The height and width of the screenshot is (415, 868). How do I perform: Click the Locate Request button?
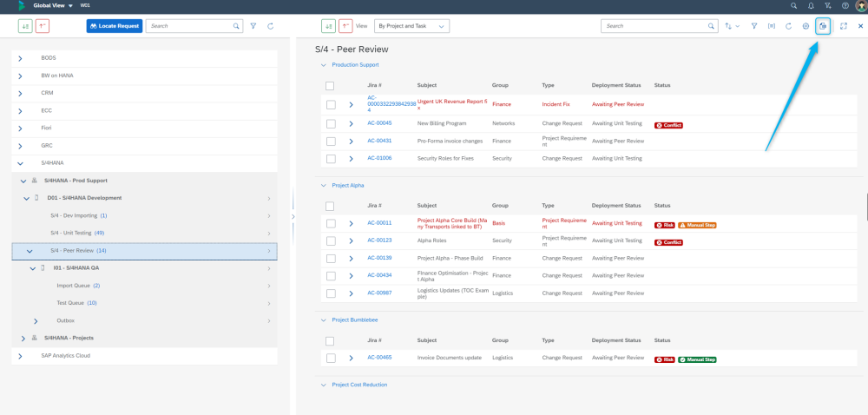click(114, 26)
